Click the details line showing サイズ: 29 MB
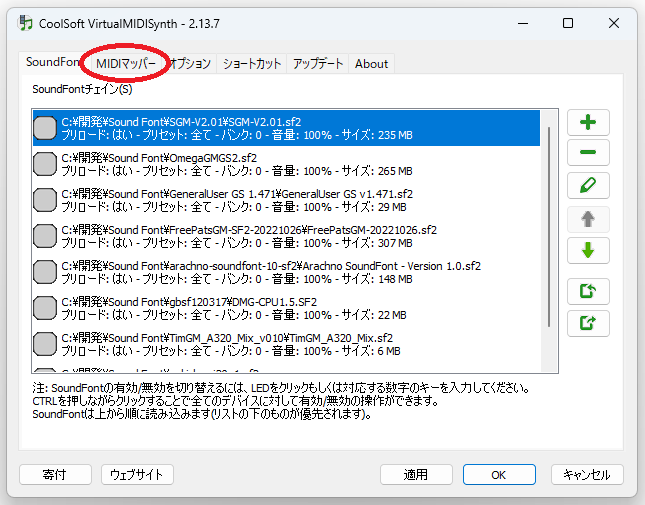 (234, 207)
